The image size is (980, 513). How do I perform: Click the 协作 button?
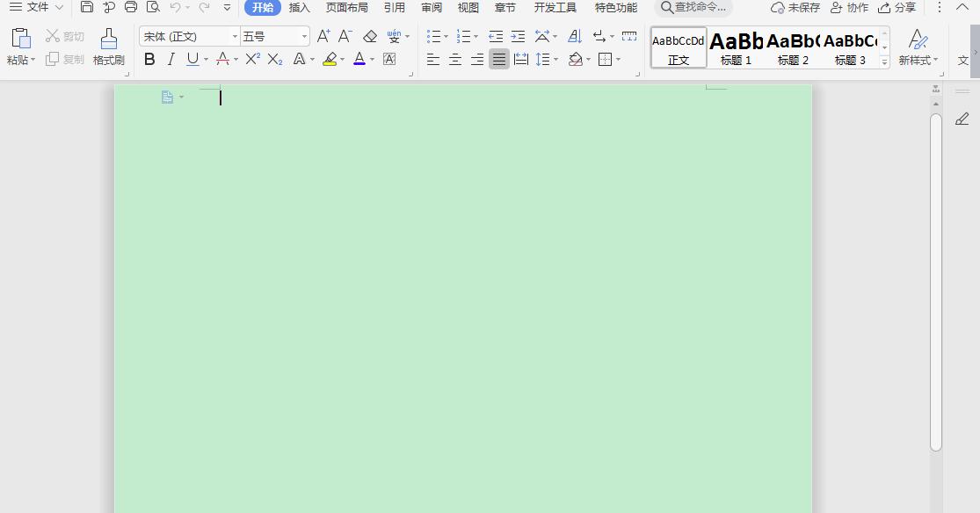849,8
